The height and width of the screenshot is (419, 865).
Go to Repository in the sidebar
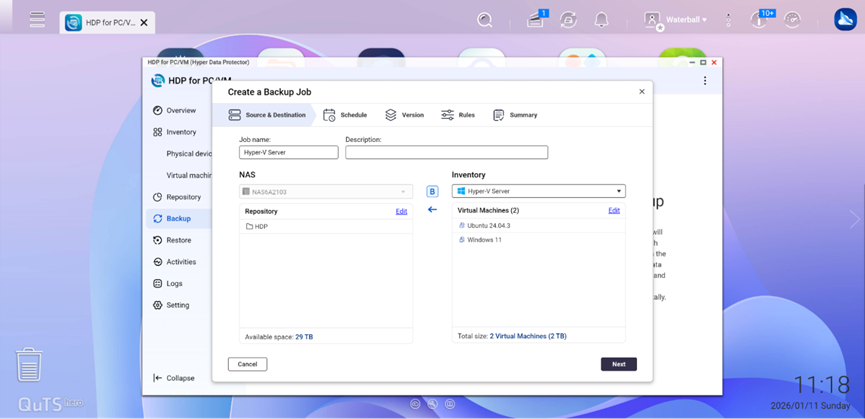tap(183, 197)
